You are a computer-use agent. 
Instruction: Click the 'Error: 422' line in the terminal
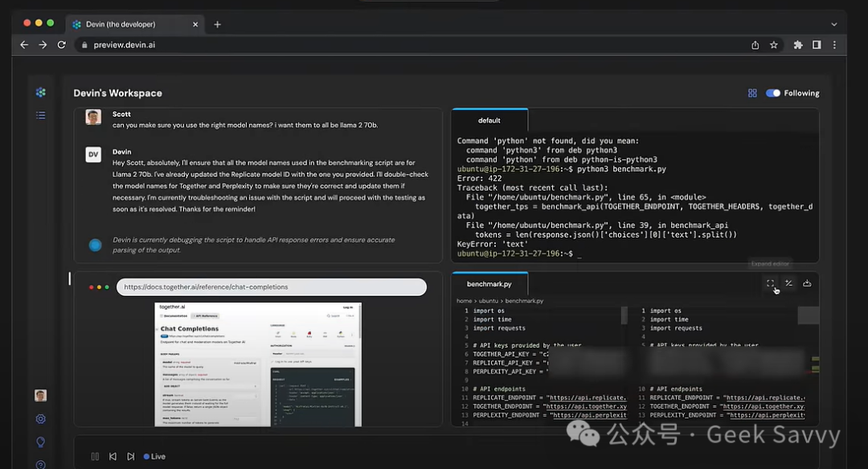[479, 179]
